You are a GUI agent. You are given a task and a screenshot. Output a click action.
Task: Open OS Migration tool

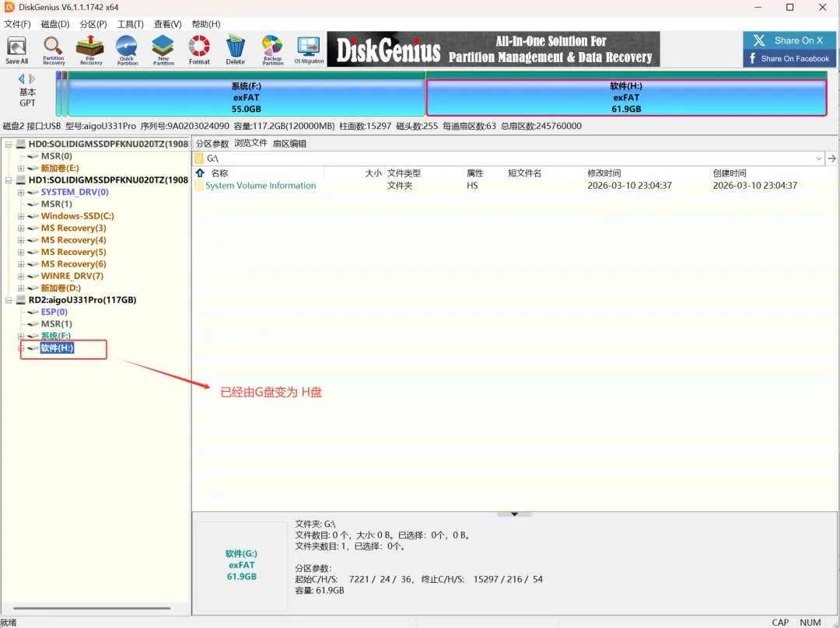[x=309, y=51]
